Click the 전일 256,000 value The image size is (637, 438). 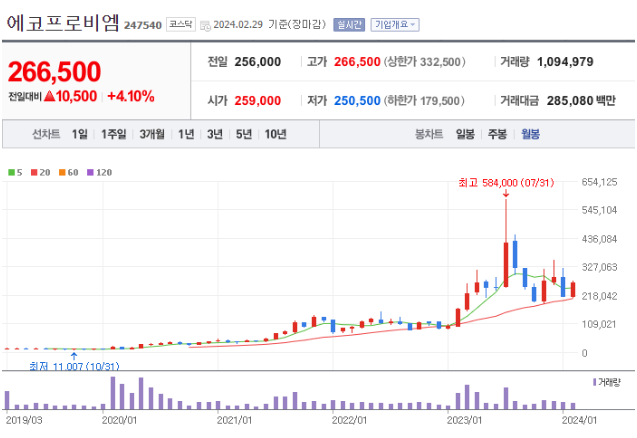point(258,62)
